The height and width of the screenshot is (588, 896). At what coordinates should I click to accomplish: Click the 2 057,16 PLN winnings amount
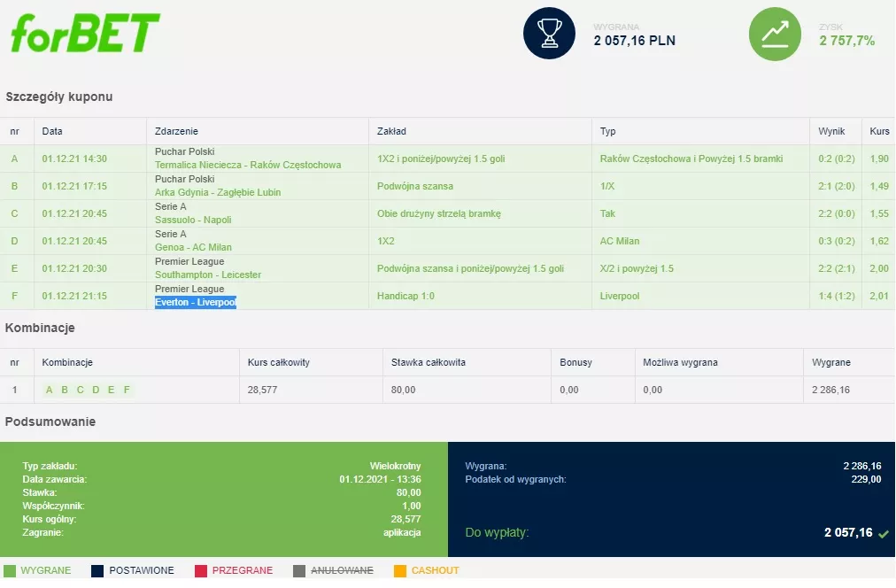coord(634,41)
